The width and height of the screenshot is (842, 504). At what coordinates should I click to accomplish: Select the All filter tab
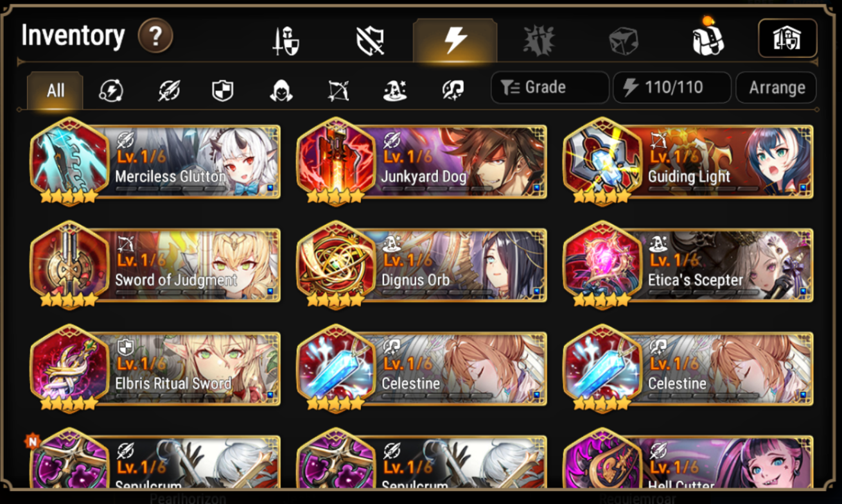click(x=55, y=90)
